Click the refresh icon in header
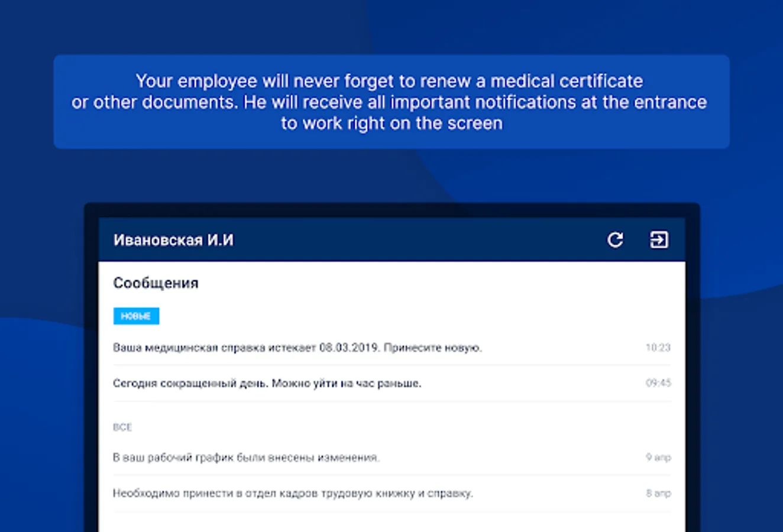Screen dimensions: 783x532 615,239
